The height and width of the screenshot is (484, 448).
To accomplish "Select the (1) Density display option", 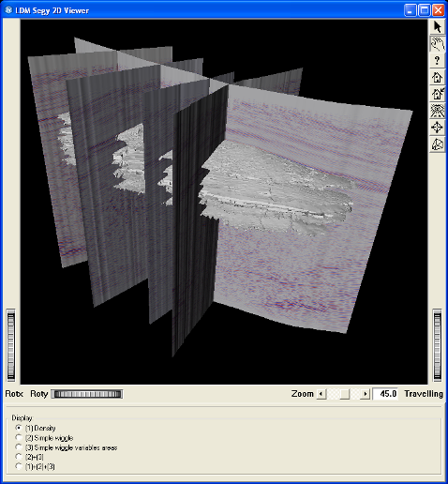I will 36,428.
